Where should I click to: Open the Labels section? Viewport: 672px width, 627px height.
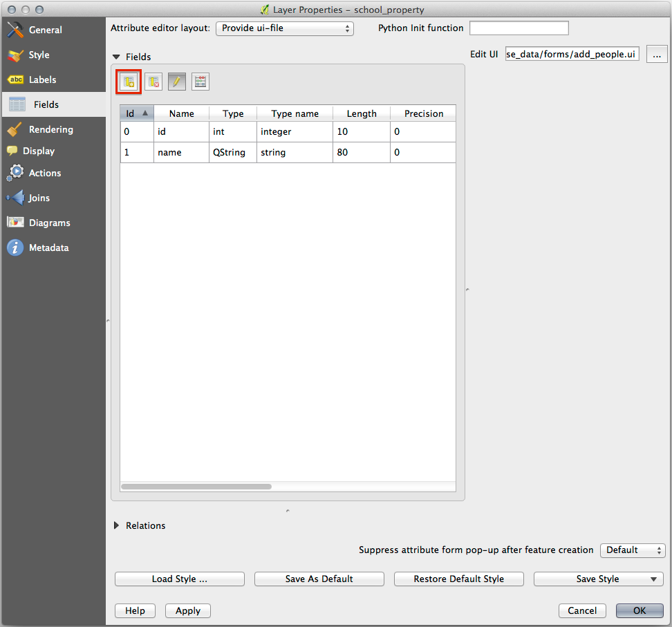[x=42, y=79]
